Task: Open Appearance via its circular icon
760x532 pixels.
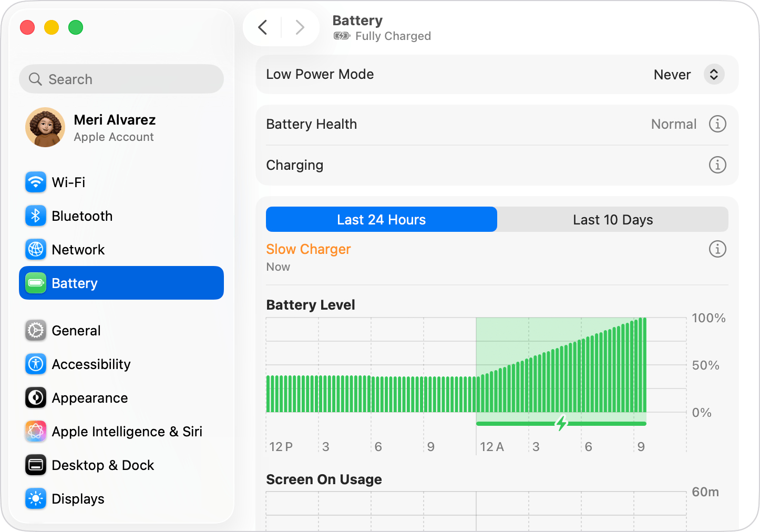Action: 35,397
